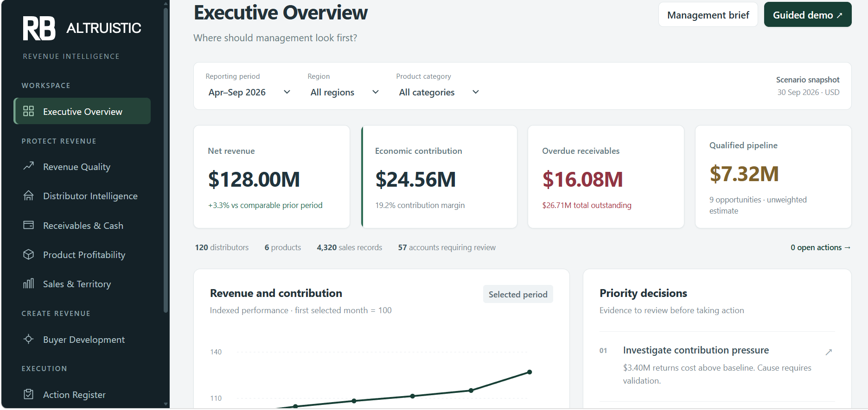Go to Action Register
Screen dimensions: 868x410
(82, 395)
